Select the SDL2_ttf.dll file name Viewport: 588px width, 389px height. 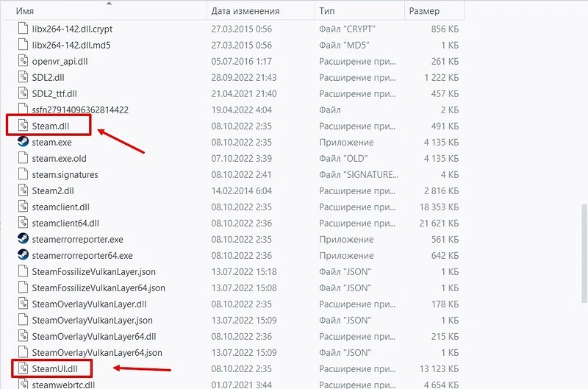pos(54,93)
